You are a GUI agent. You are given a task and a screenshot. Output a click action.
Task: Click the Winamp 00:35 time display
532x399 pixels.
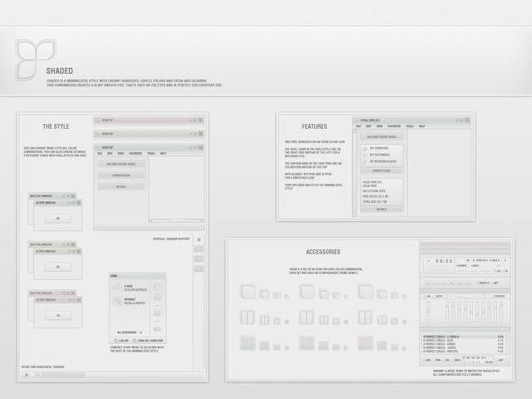click(444, 261)
